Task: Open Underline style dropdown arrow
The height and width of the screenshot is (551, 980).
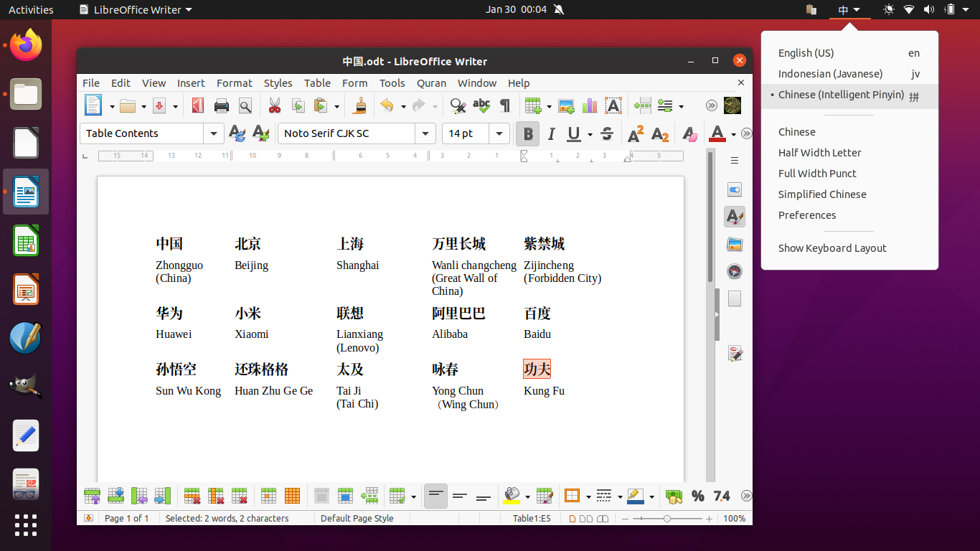Action: (590, 134)
